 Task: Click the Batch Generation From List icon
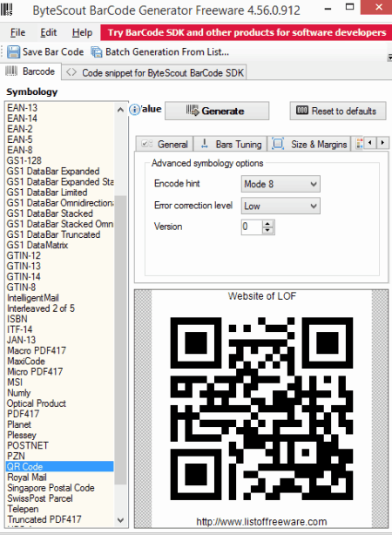click(97, 52)
